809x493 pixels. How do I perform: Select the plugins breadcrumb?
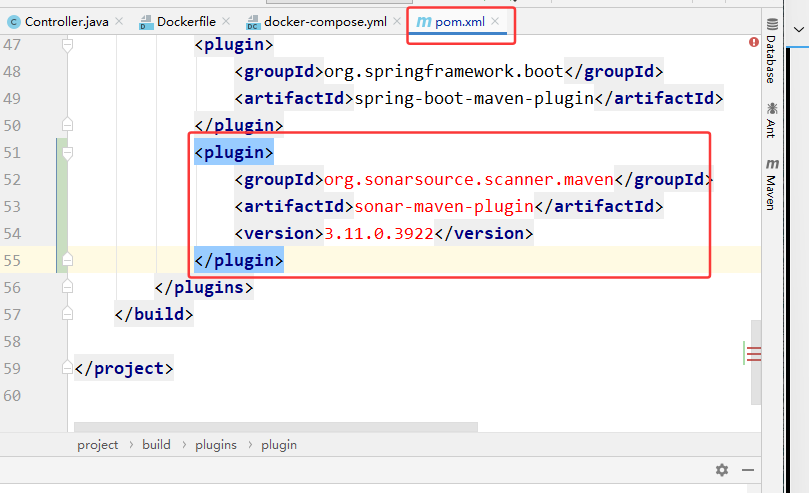(216, 445)
